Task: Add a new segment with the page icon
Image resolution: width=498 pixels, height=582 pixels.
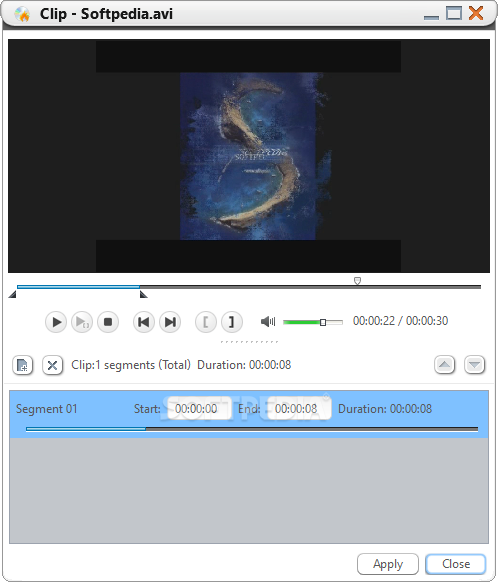Action: (x=23, y=365)
